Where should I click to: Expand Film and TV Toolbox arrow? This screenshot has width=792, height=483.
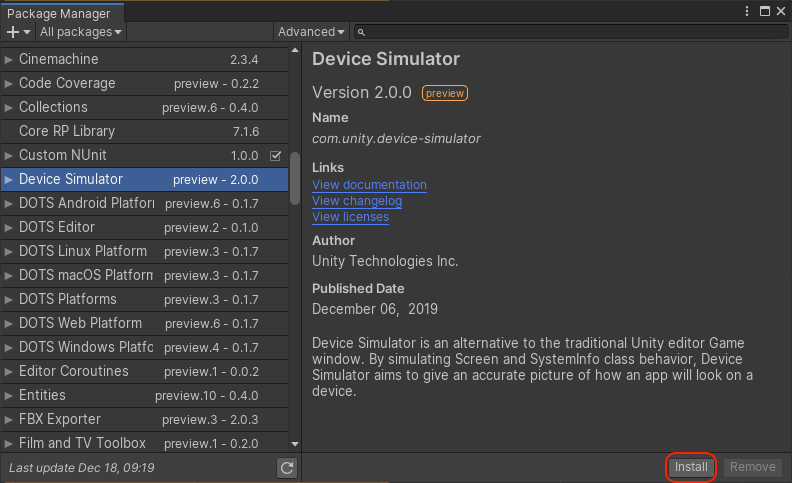click(x=9, y=444)
